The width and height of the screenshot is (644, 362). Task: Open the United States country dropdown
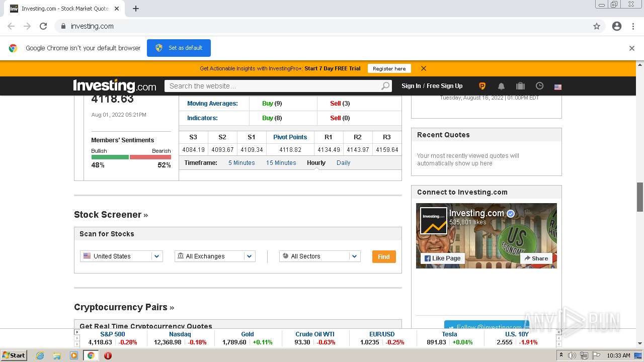point(121,256)
